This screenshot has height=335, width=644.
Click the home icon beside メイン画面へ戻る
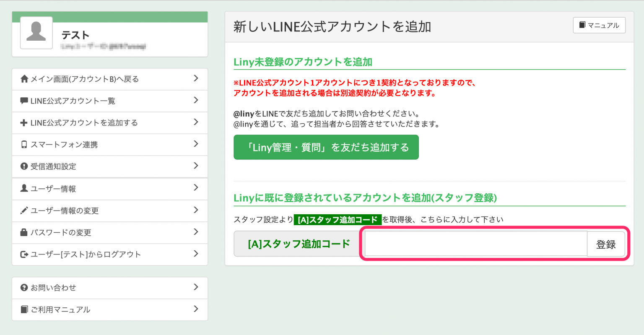coord(24,79)
